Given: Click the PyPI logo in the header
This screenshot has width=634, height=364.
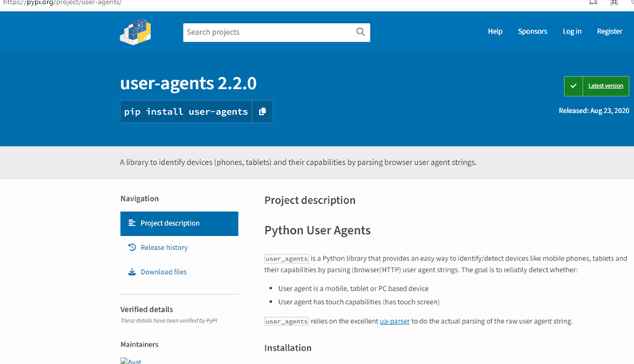Looking at the screenshot, I should (x=136, y=32).
